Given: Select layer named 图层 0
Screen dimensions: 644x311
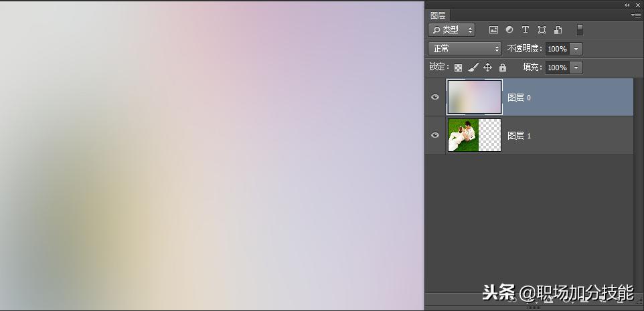Looking at the screenshot, I should [519, 98].
